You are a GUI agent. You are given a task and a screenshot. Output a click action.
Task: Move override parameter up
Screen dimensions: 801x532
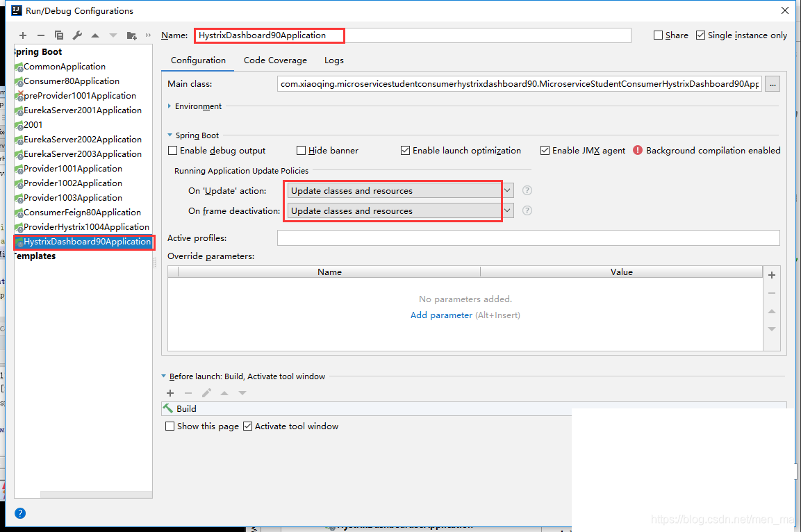tap(772, 311)
